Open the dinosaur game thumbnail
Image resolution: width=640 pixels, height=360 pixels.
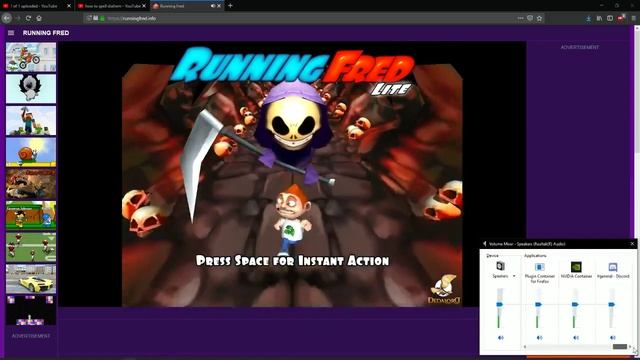point(31,184)
